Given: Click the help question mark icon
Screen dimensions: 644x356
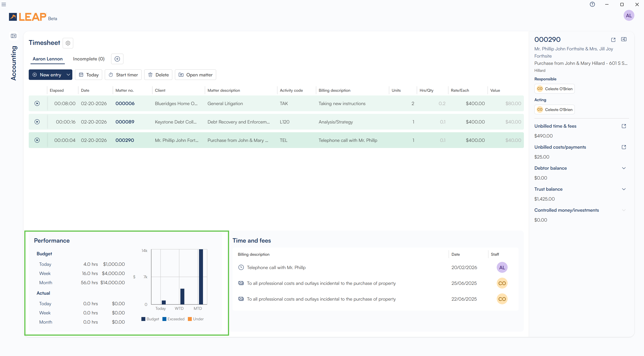Looking at the screenshot, I should pyautogui.click(x=592, y=5).
